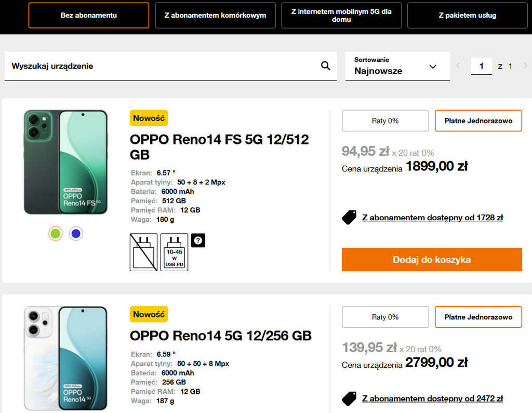Click the search magnifier icon

point(326,66)
